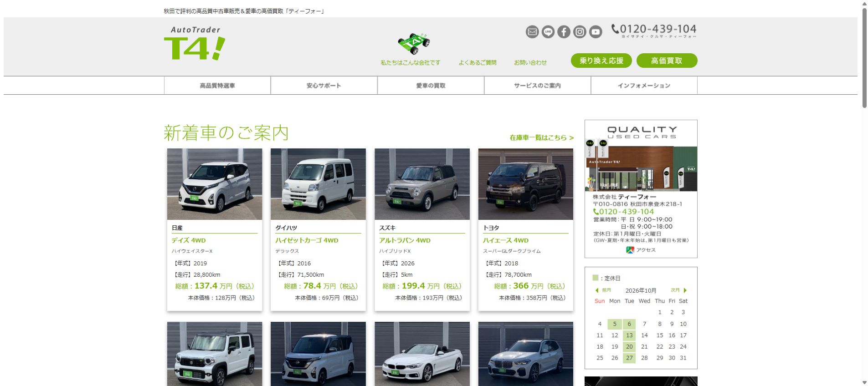Open 高品質特選車 menu
The height and width of the screenshot is (386, 868).
[x=217, y=86]
